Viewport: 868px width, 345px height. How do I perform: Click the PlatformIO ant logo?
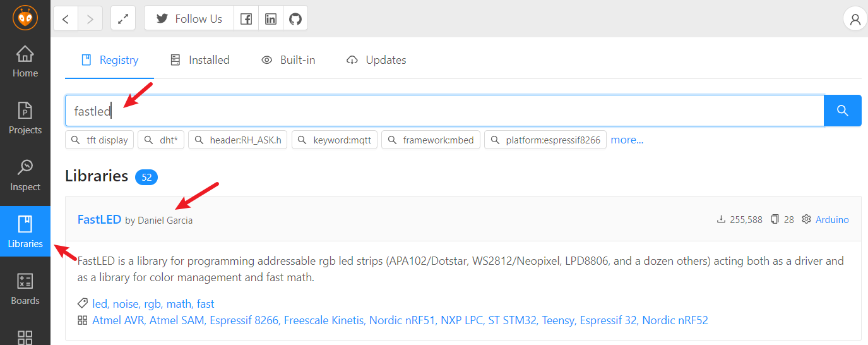point(25,18)
